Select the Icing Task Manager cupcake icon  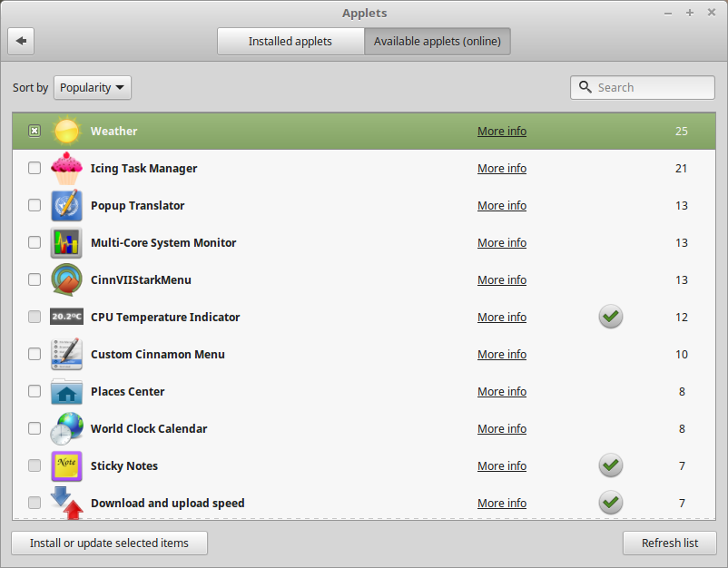point(66,168)
